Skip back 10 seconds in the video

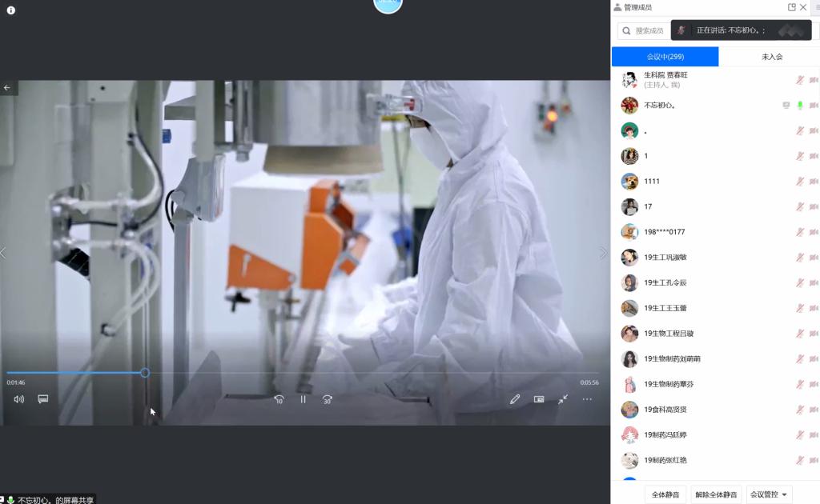pos(279,399)
